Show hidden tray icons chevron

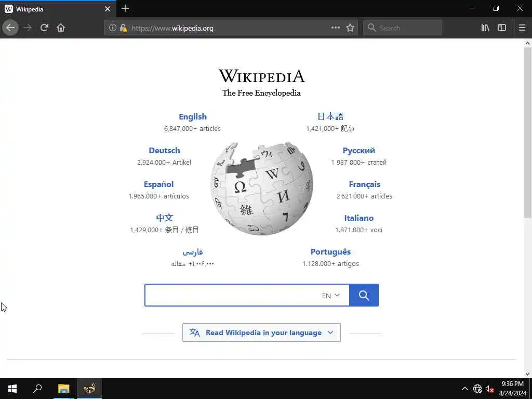coord(465,389)
